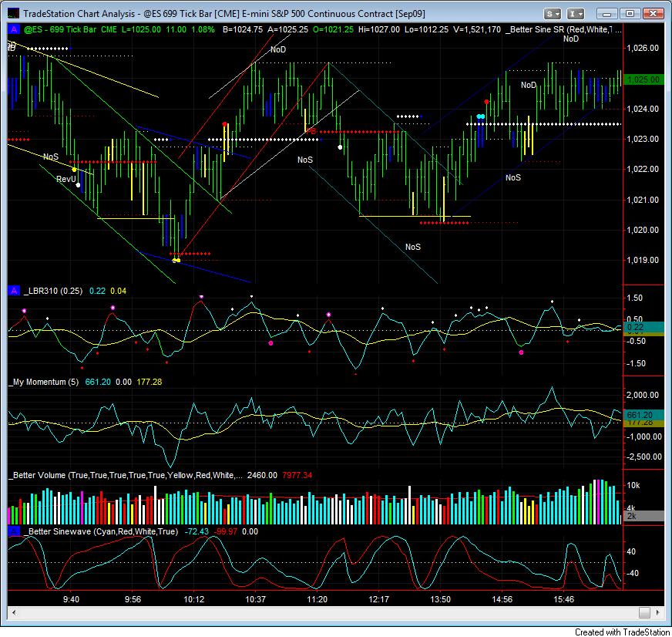Click the Better Sinewave '-99.97' red value

(226, 531)
